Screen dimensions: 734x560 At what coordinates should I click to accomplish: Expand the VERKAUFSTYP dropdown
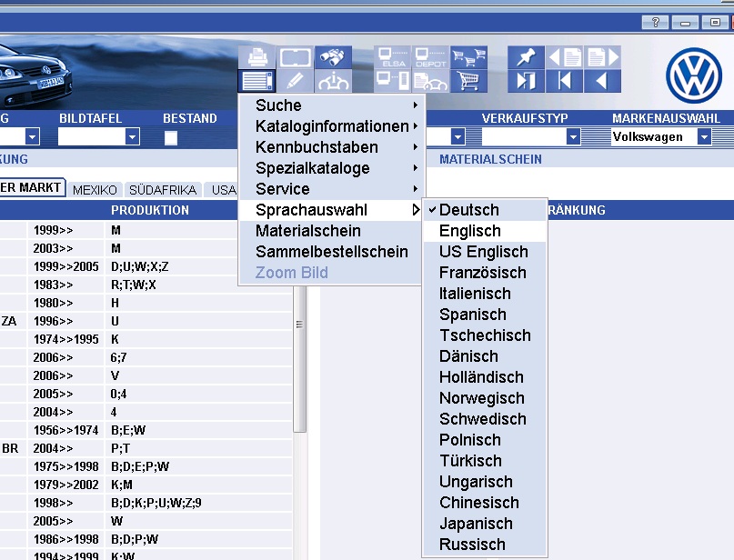point(573,137)
